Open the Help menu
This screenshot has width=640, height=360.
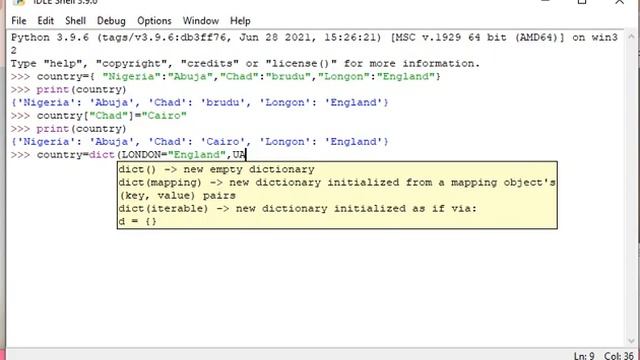pos(240,21)
